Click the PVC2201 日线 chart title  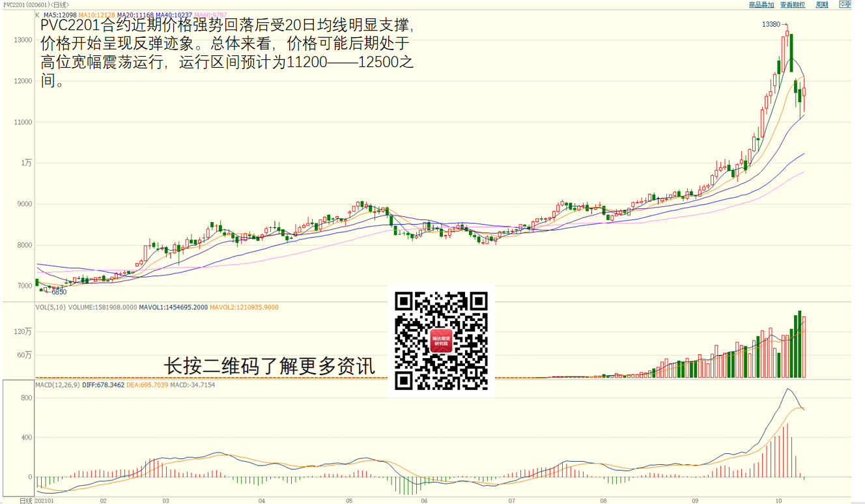pos(36,5)
